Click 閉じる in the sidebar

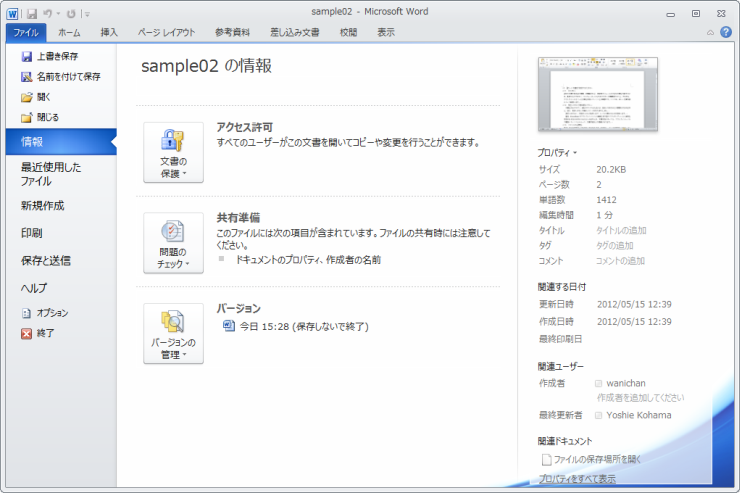click(x=40, y=117)
